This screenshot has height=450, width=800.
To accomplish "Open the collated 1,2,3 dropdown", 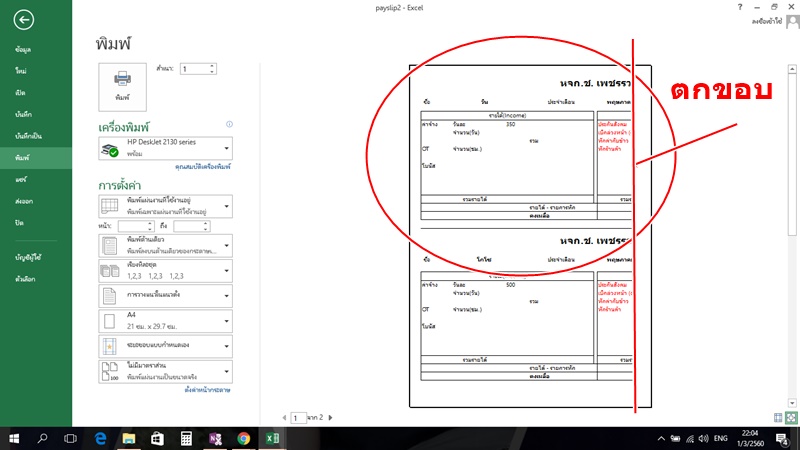I will click(165, 271).
